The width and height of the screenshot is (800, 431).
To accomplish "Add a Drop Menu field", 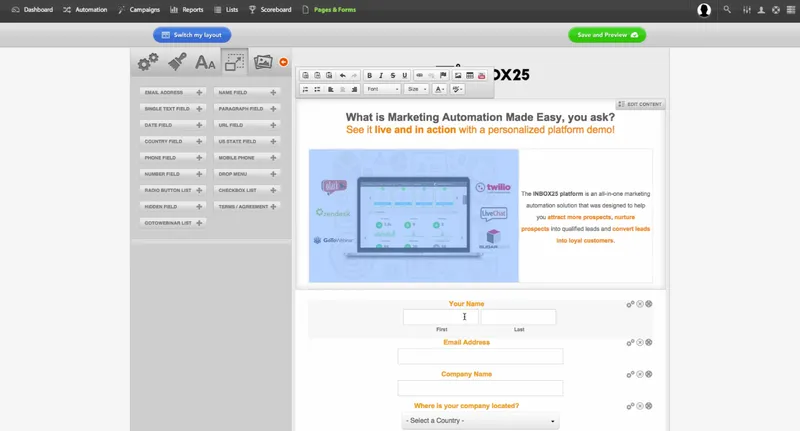I will tap(247, 174).
